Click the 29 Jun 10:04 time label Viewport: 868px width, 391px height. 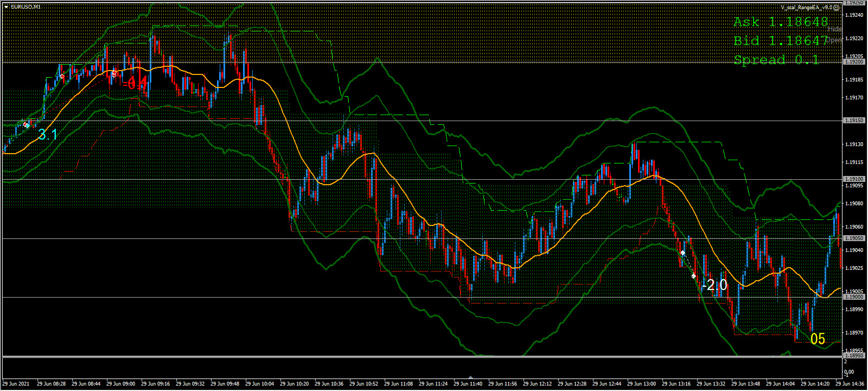pyautogui.click(x=259, y=384)
